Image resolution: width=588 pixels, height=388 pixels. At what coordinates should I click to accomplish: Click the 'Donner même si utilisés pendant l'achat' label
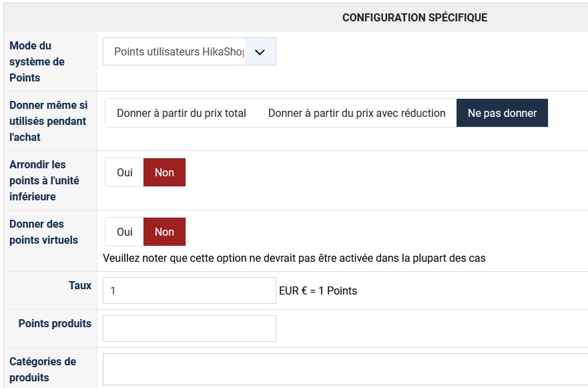[x=48, y=121]
